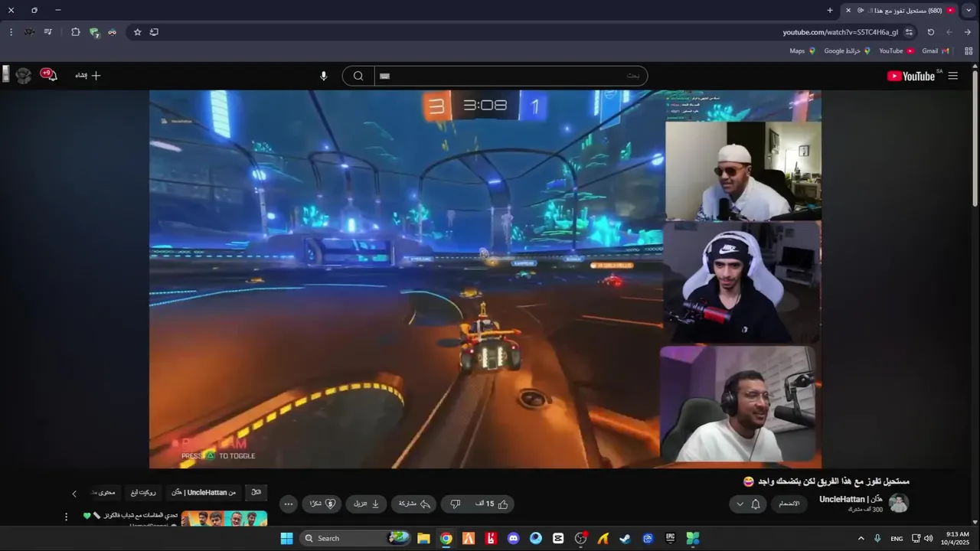
Task: Open the UncleHattan channel name link
Action: point(851,499)
